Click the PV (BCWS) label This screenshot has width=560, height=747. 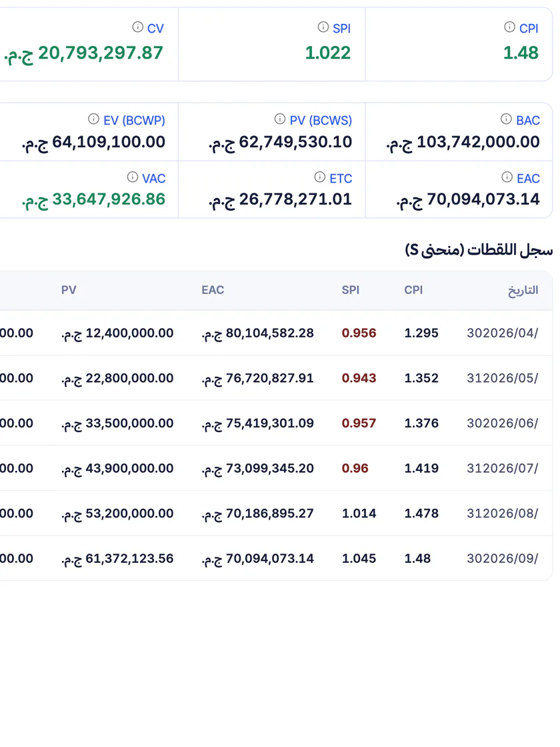click(321, 121)
